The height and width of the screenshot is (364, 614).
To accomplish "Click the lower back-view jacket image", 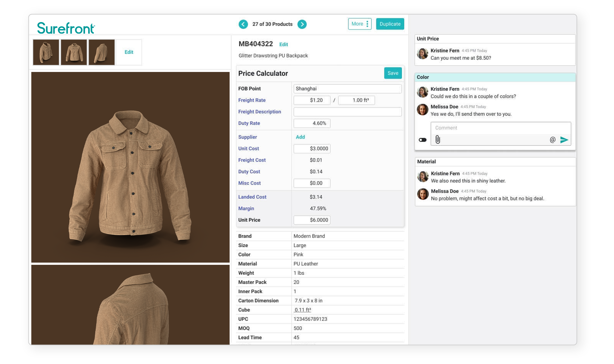I will click(x=130, y=305).
